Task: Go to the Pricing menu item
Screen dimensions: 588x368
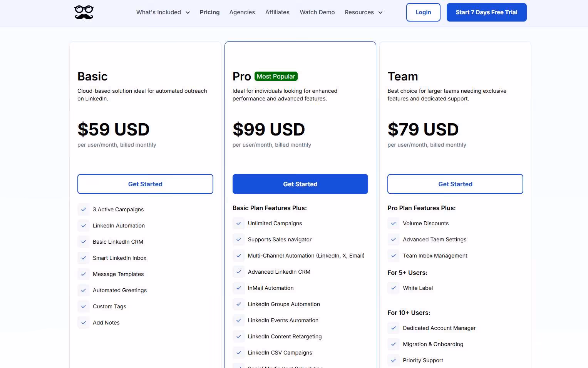Action: (209, 12)
